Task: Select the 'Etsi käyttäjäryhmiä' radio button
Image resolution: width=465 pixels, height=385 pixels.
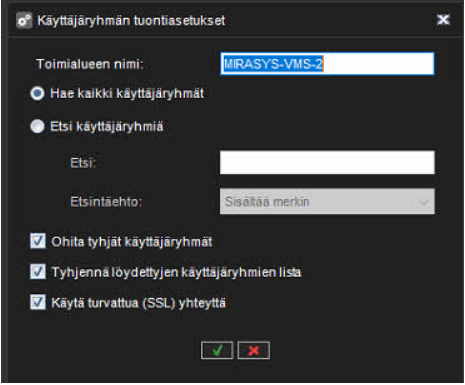Action: 37,127
